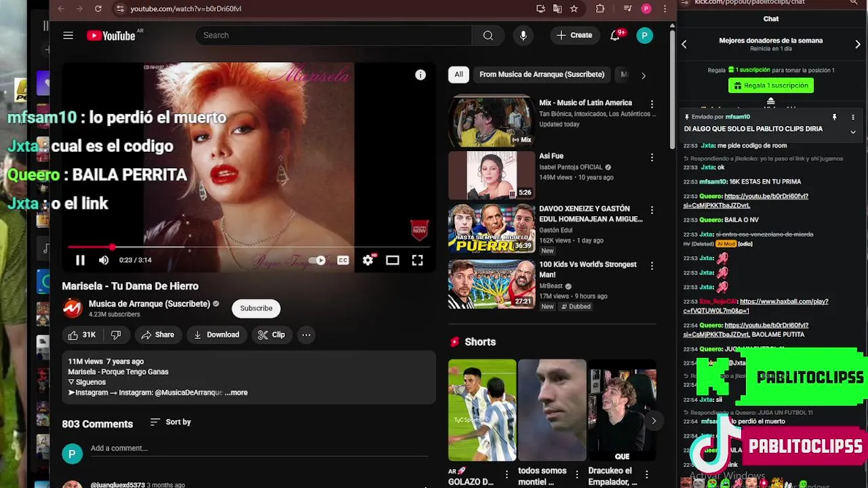This screenshot has width=868, height=488.
Task: Pause the video playback
Action: [80, 260]
